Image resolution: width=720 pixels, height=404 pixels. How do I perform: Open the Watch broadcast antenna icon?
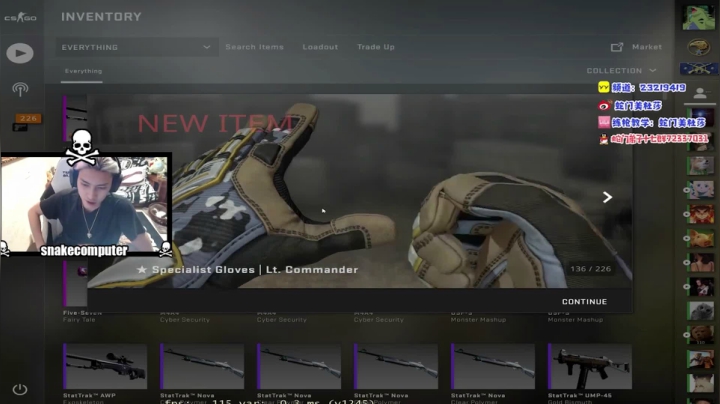pos(20,89)
